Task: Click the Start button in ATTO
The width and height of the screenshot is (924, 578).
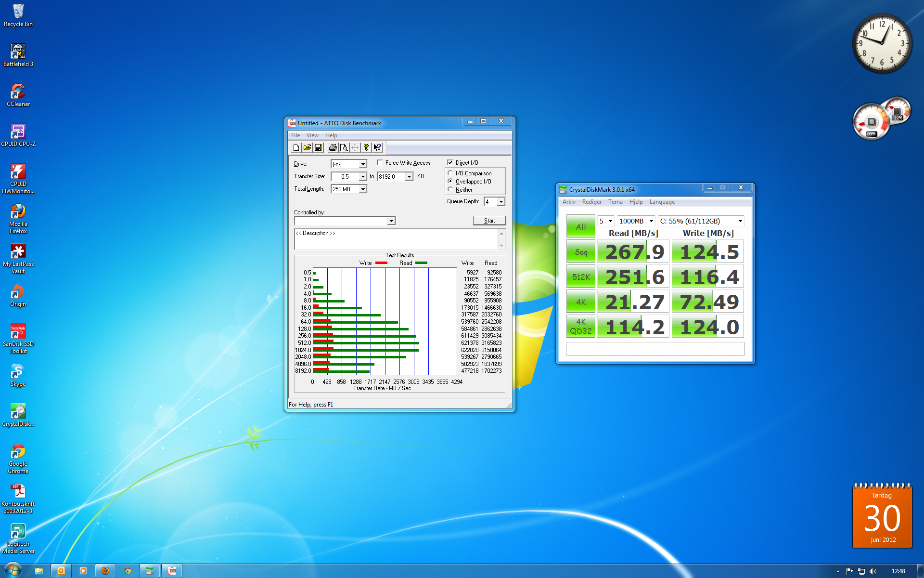Action: pos(489,221)
